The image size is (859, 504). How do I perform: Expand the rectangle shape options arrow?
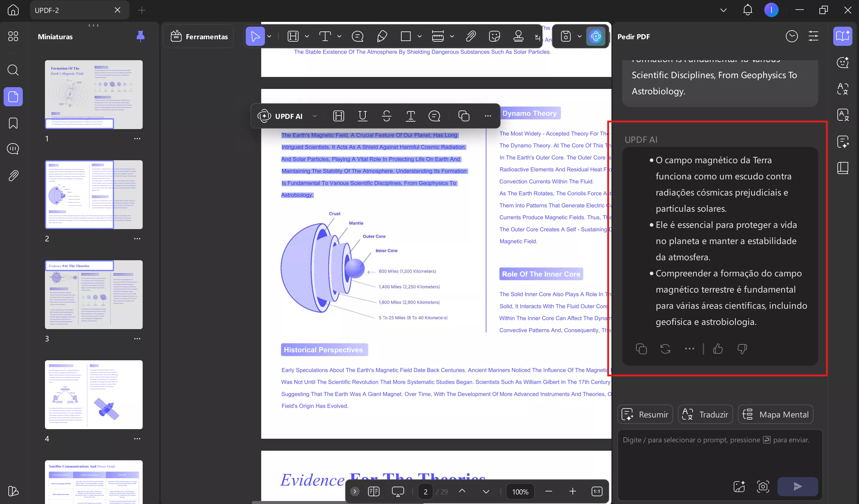[x=419, y=36]
